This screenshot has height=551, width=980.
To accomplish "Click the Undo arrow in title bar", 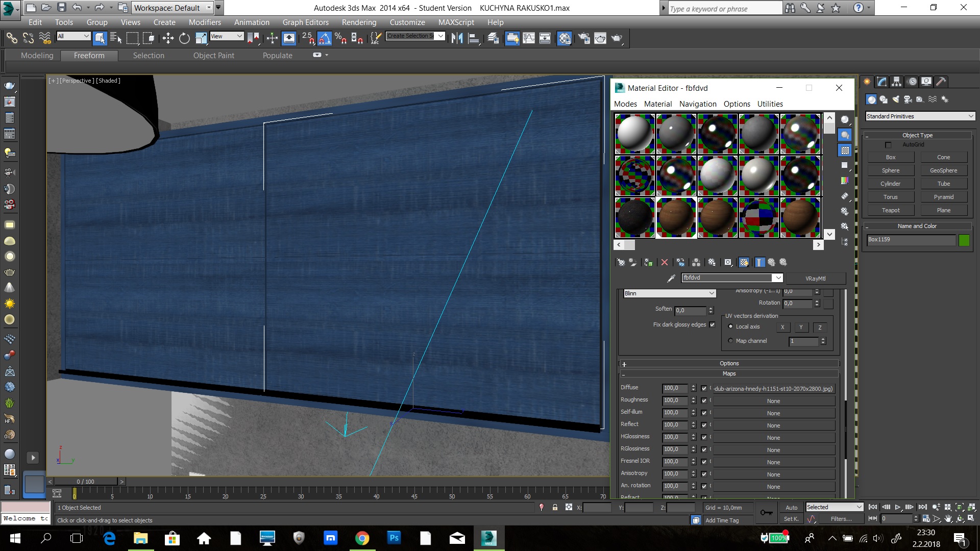I will click(77, 8).
